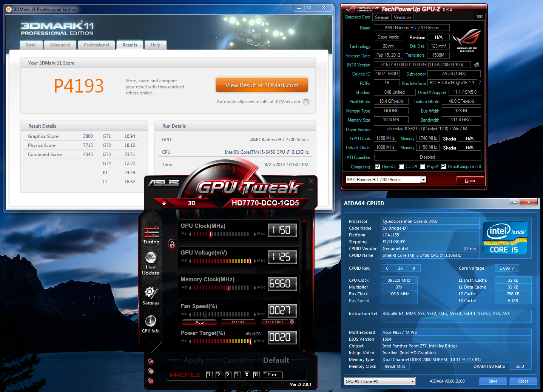This screenshot has width=543, height=392.
Task: Switch to the Advanced tab in 3DMark
Action: tap(60, 45)
